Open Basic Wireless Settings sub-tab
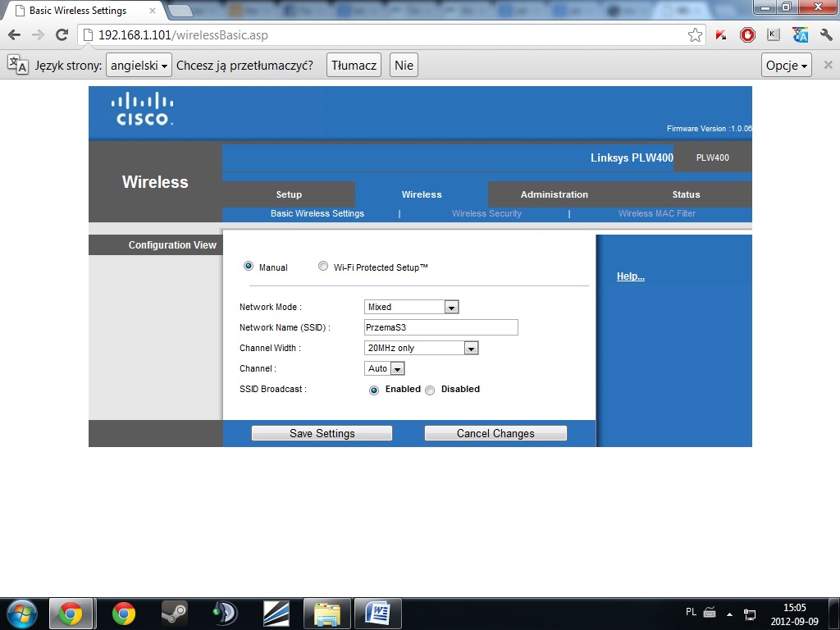The height and width of the screenshot is (630, 840). pos(317,213)
